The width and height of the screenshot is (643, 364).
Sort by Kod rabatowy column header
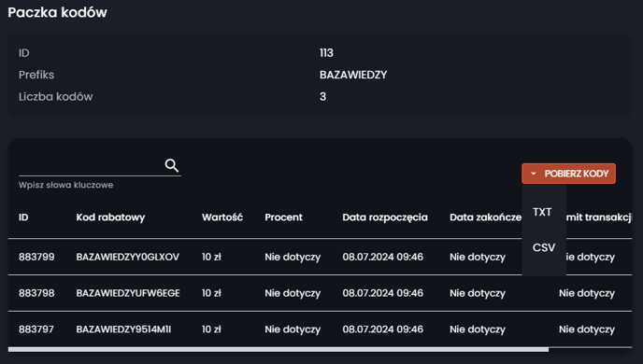point(110,217)
